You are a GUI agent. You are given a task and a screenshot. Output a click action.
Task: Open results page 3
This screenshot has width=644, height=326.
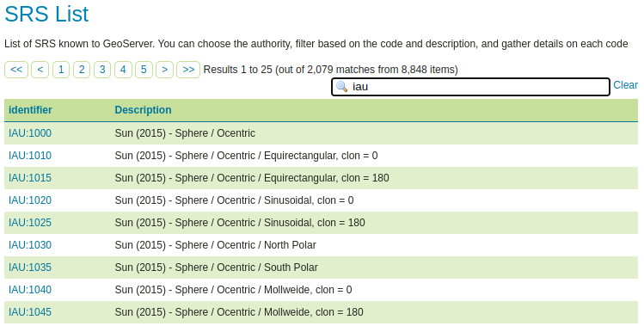[102, 70]
